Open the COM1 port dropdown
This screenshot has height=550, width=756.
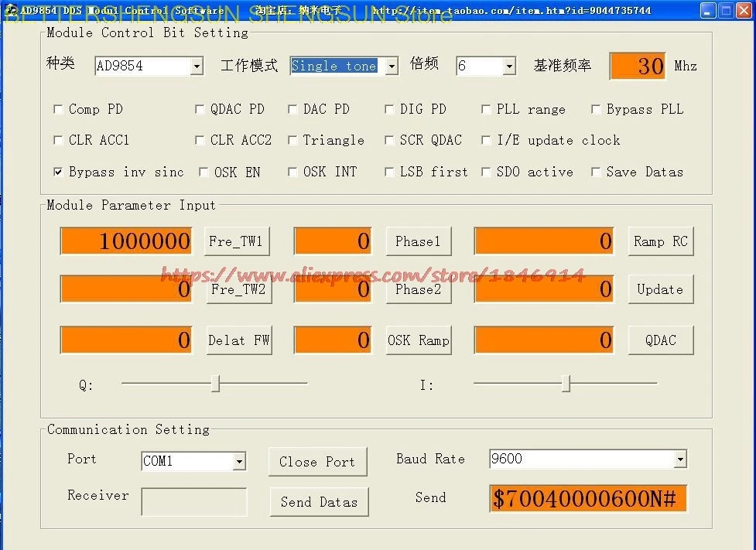pos(239,462)
